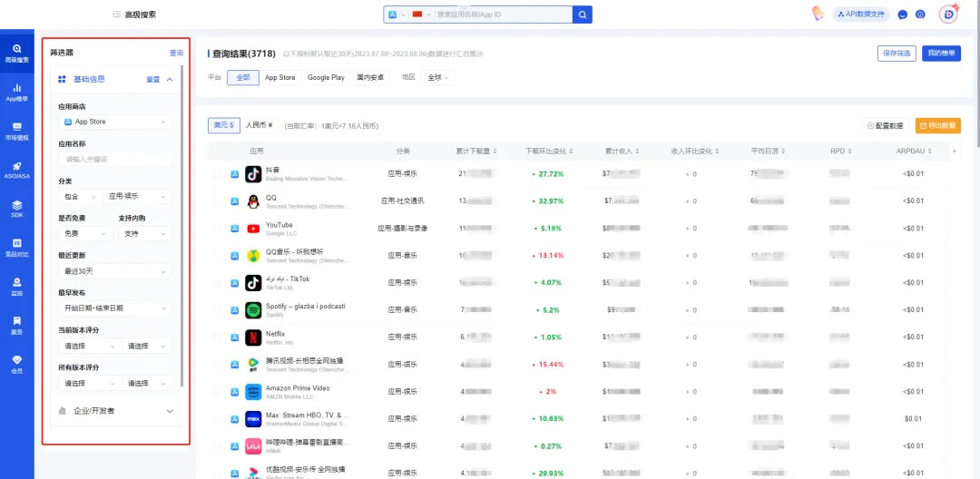The image size is (980, 479).
Task: Open the 支持内购 dropdown showing 支持
Action: pyautogui.click(x=145, y=233)
